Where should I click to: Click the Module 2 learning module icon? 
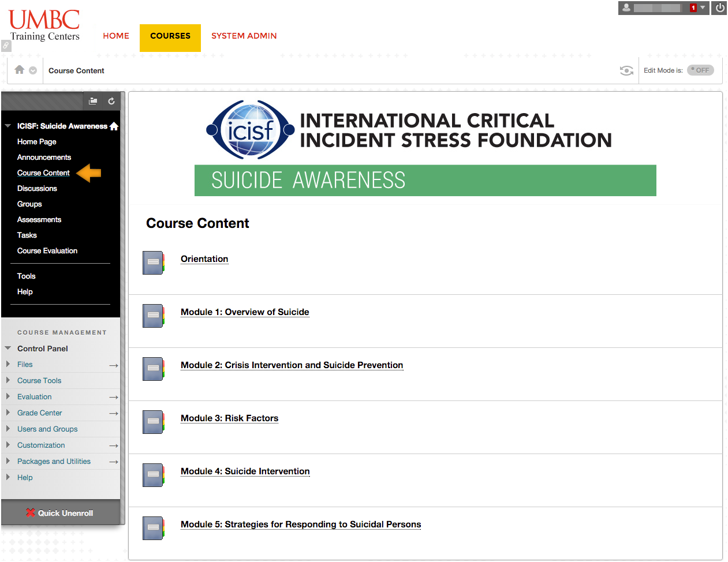(154, 369)
